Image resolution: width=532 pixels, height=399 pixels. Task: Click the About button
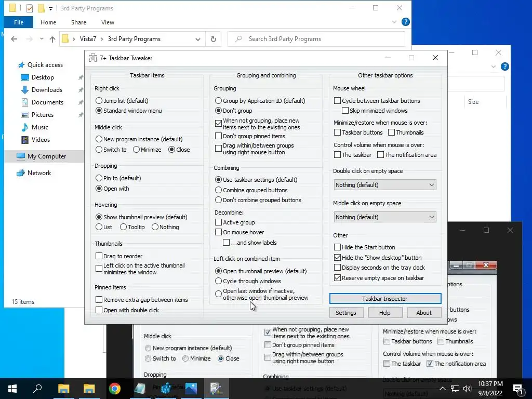(x=424, y=313)
